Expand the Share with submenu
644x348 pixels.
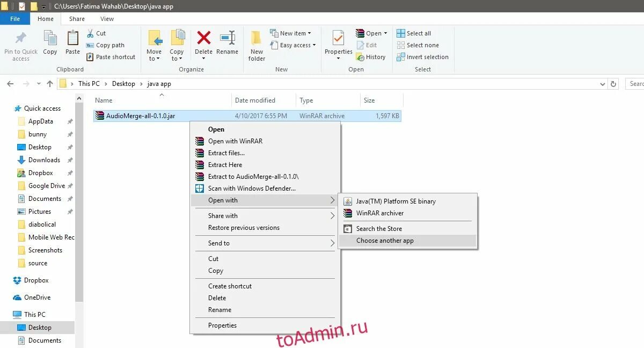coord(265,216)
